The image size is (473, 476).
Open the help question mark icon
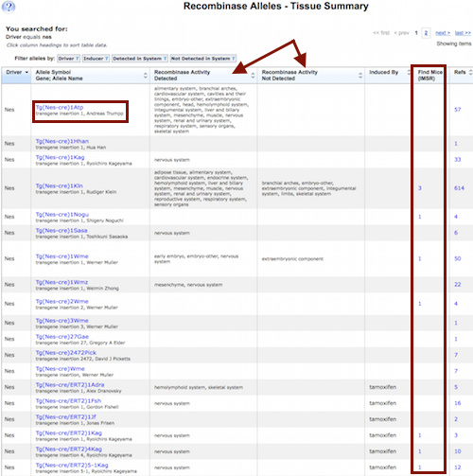[9, 7]
